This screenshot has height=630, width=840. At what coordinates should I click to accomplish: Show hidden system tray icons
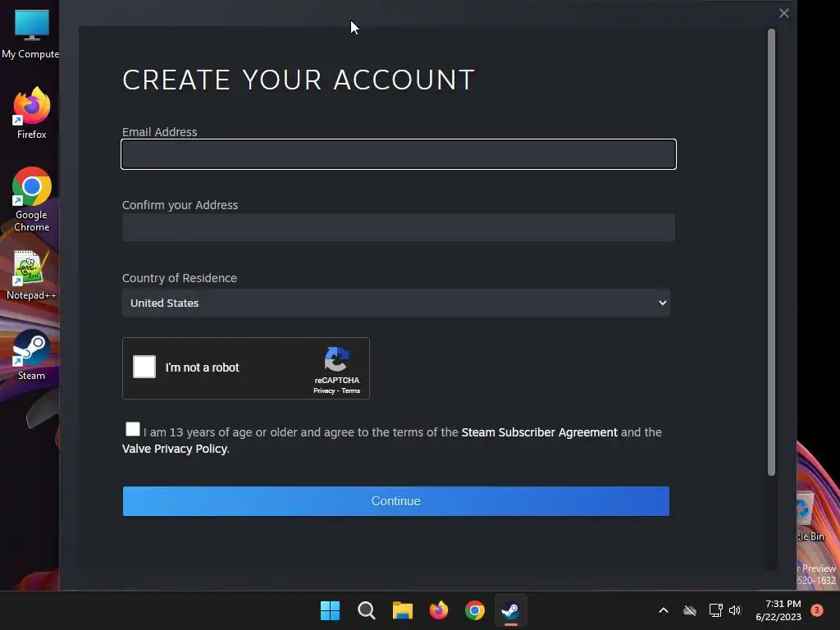(x=663, y=610)
